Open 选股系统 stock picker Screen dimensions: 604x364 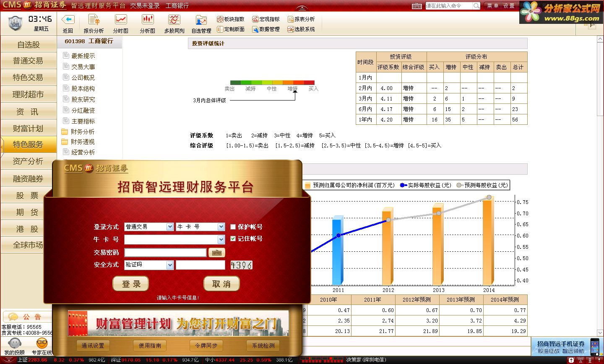point(301,29)
